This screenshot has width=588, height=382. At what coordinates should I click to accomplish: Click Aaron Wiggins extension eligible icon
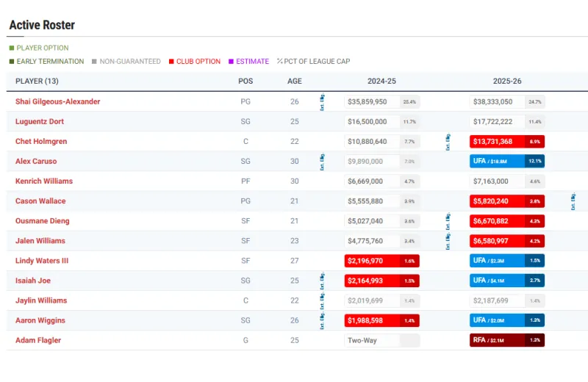tap(322, 320)
